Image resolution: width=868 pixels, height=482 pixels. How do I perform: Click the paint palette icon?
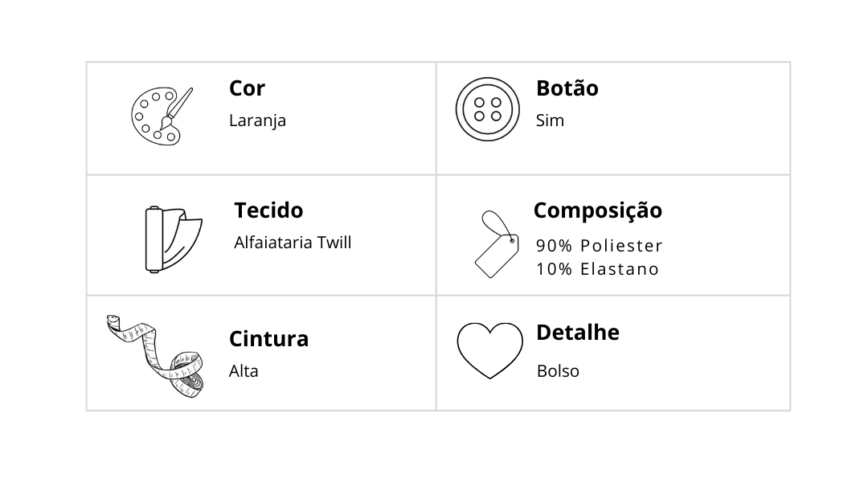(162, 116)
